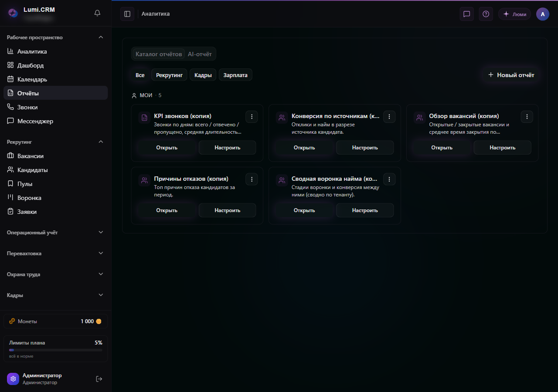This screenshot has width=558, height=392.
Task: Select the Зарплата filter chip
Action: click(x=235, y=75)
